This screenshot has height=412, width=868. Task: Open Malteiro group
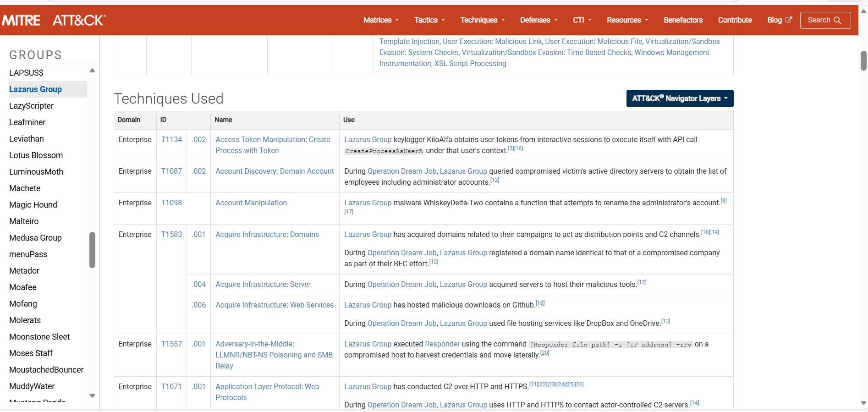pyautogui.click(x=24, y=221)
